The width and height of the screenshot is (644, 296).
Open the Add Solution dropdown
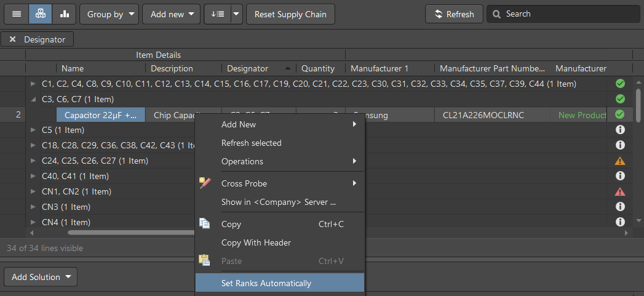coord(41,277)
